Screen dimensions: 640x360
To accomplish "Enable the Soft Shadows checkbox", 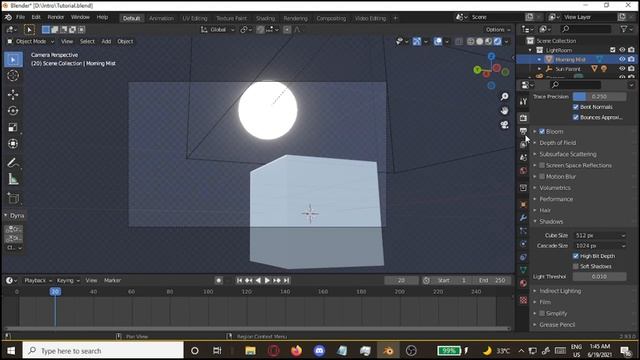I will [x=576, y=267].
